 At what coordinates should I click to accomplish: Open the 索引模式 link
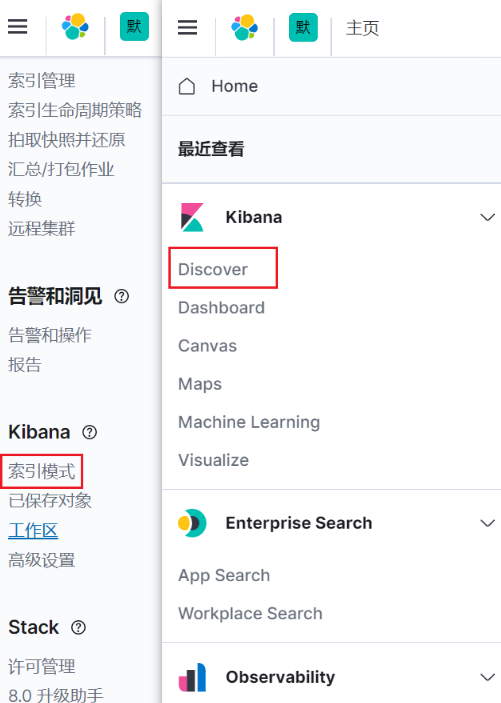pyautogui.click(x=42, y=471)
